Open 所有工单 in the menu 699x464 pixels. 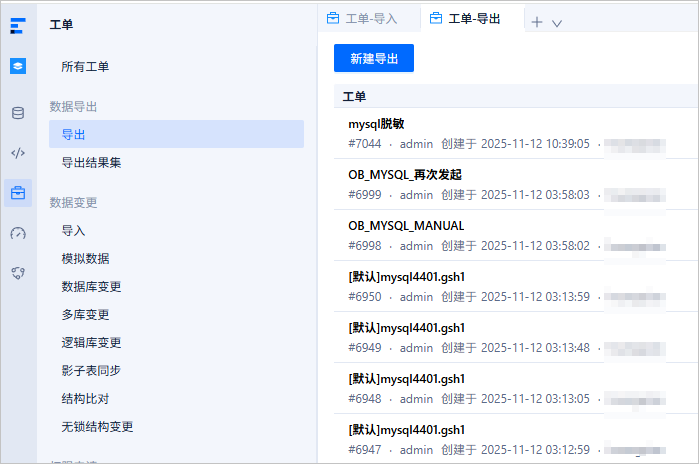(85, 67)
